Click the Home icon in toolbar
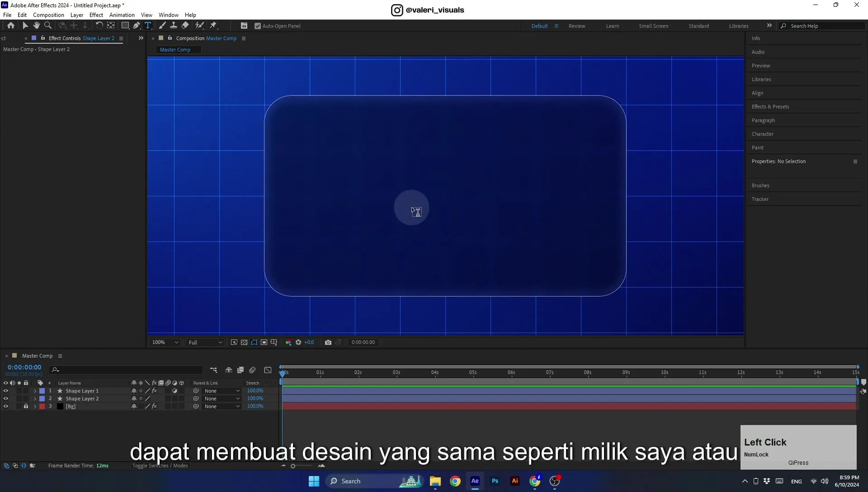The height and width of the screenshot is (492, 868). click(x=11, y=25)
